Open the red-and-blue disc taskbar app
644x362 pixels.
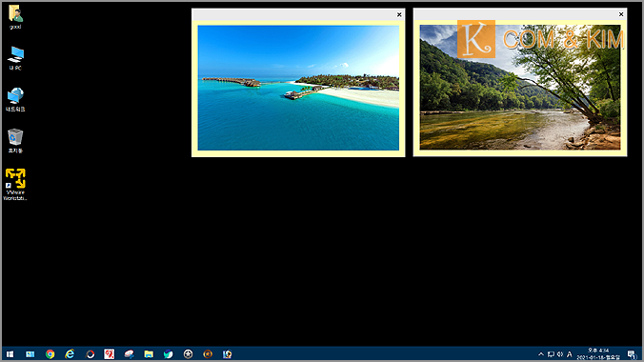[x=129, y=353]
